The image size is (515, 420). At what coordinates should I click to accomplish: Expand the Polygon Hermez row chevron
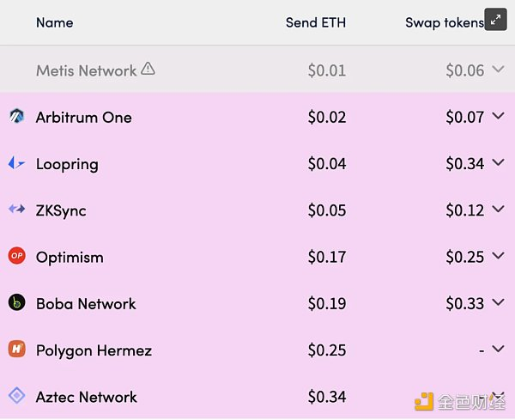[498, 350]
